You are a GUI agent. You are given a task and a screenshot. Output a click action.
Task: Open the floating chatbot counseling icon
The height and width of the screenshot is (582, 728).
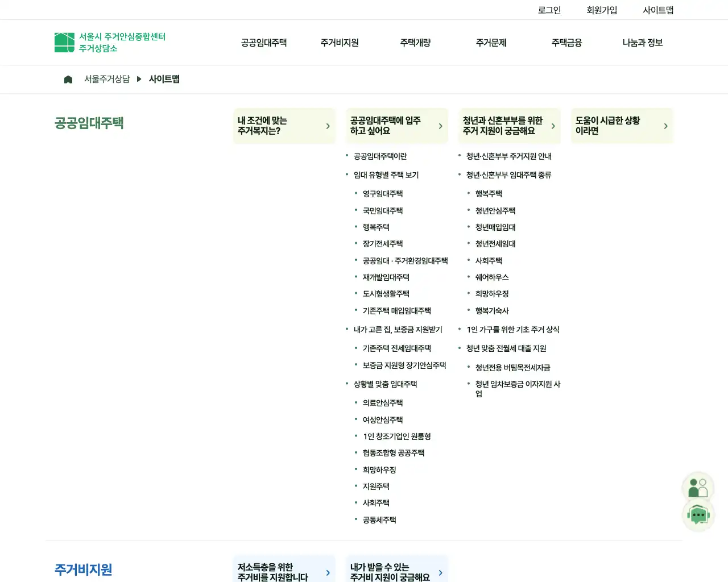pyautogui.click(x=698, y=515)
